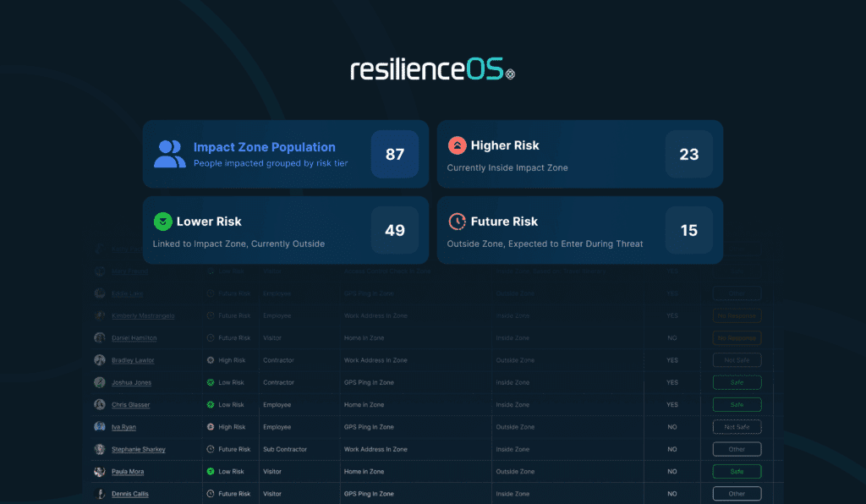Click the Other badge for Dennis Callis

(737, 494)
